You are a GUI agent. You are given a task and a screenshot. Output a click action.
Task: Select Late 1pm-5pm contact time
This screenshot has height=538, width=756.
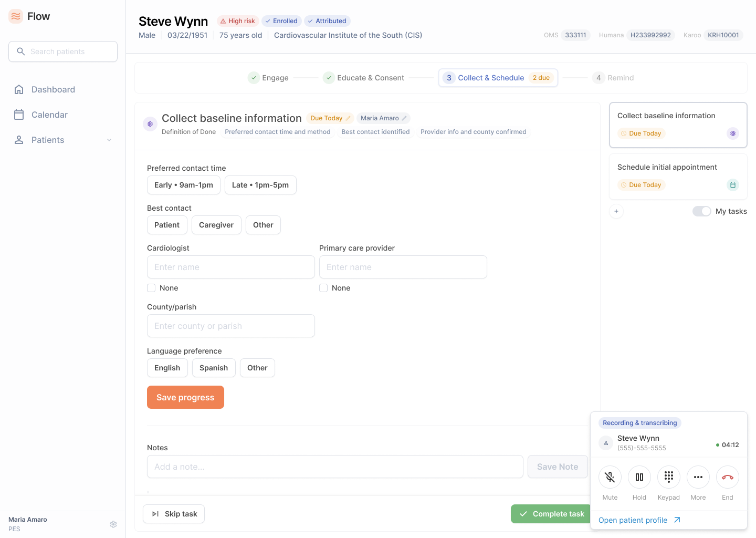pyautogui.click(x=260, y=185)
